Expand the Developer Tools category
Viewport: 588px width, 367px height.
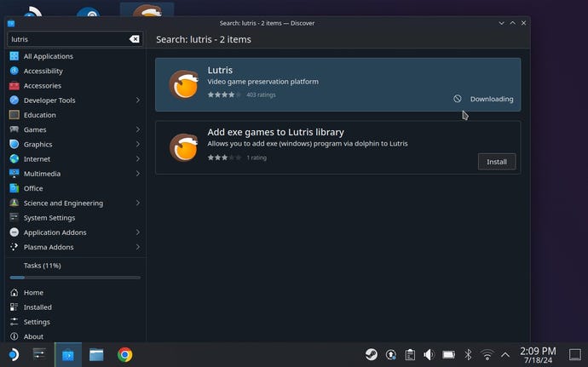(137, 100)
